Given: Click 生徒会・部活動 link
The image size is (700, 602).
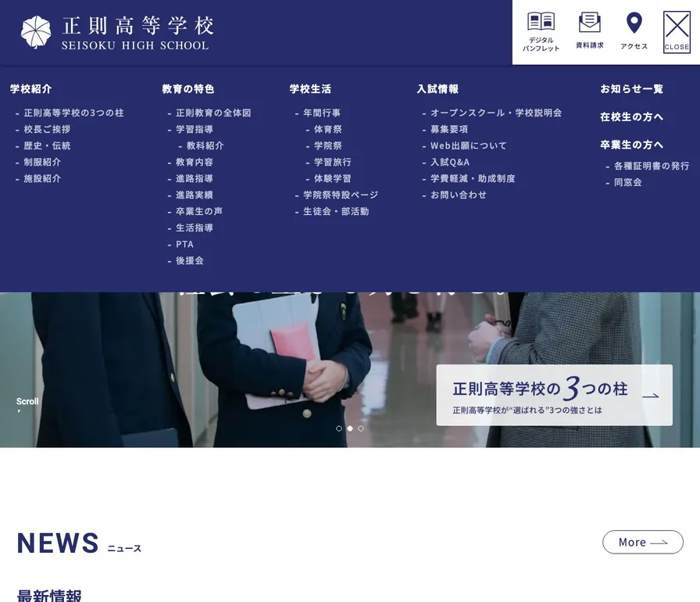Looking at the screenshot, I should pyautogui.click(x=336, y=211).
